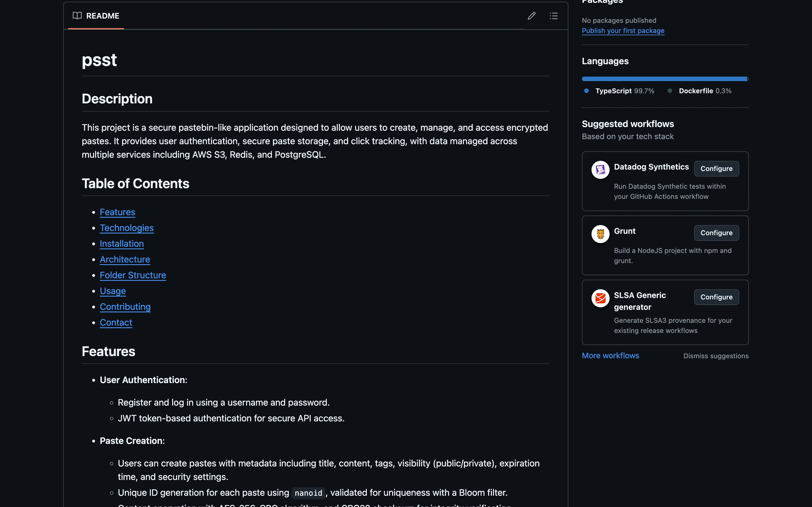Click the Dockerfile gray language dot
Viewport: 812px width, 507px height.
[670, 91]
